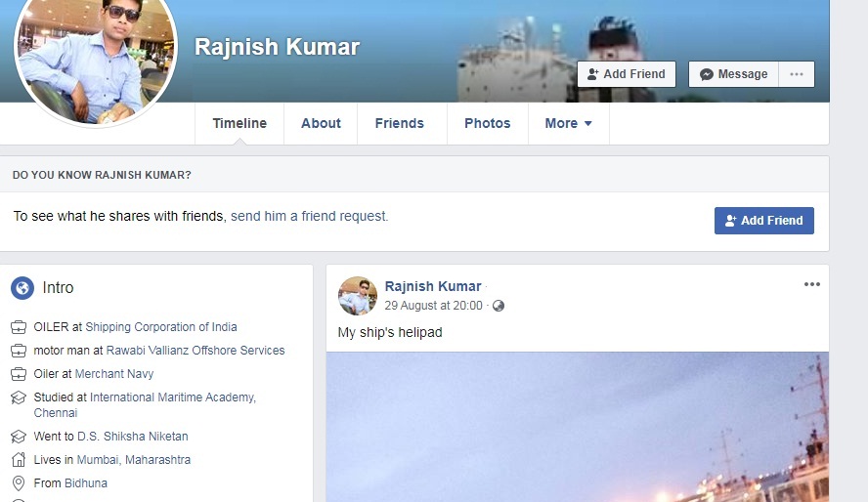Click the post text 'My ship's helipad'

(x=390, y=332)
